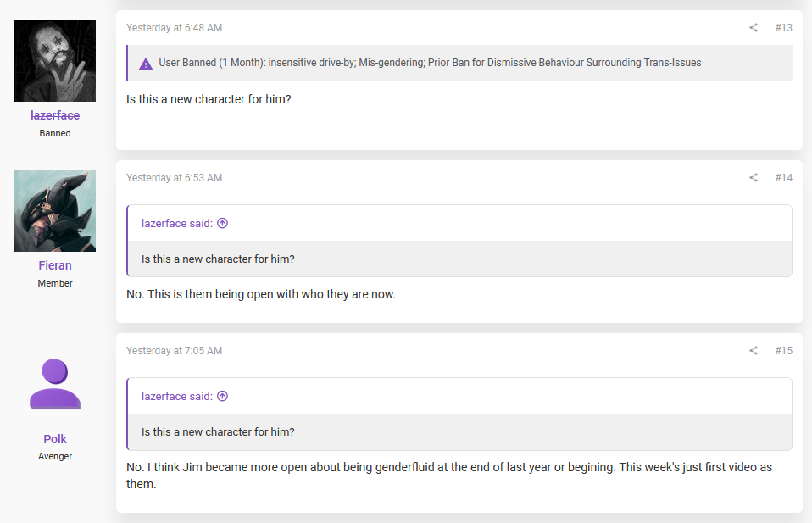Click 'Banned' label under lazerface
812x523 pixels.
(55, 133)
